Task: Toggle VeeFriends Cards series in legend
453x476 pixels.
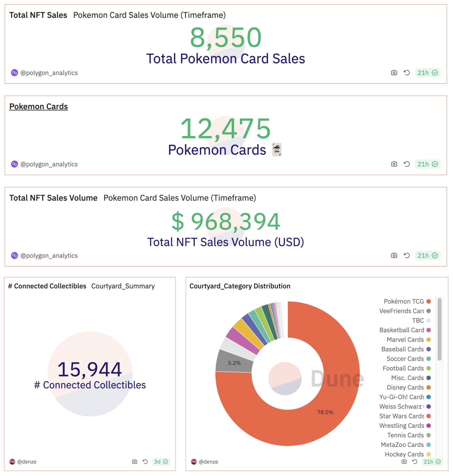Action: [x=402, y=311]
